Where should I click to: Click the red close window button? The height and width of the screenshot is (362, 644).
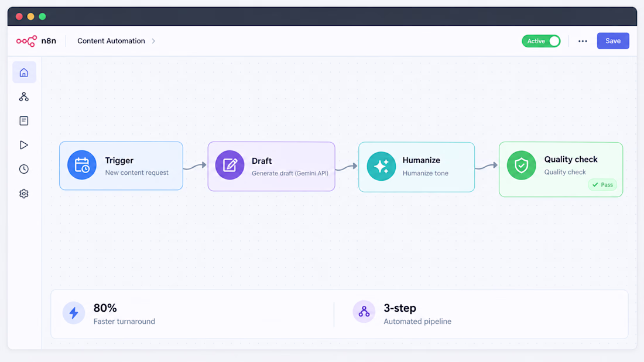19,16
